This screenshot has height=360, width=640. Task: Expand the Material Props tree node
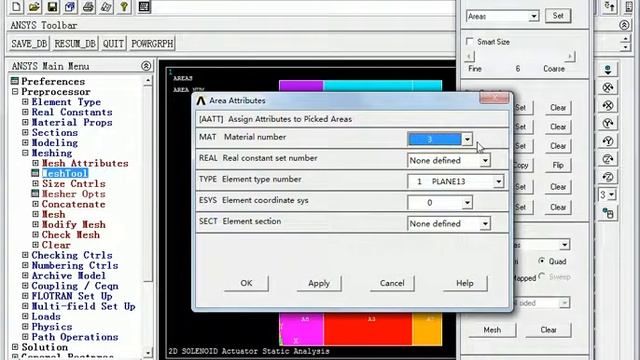point(25,122)
